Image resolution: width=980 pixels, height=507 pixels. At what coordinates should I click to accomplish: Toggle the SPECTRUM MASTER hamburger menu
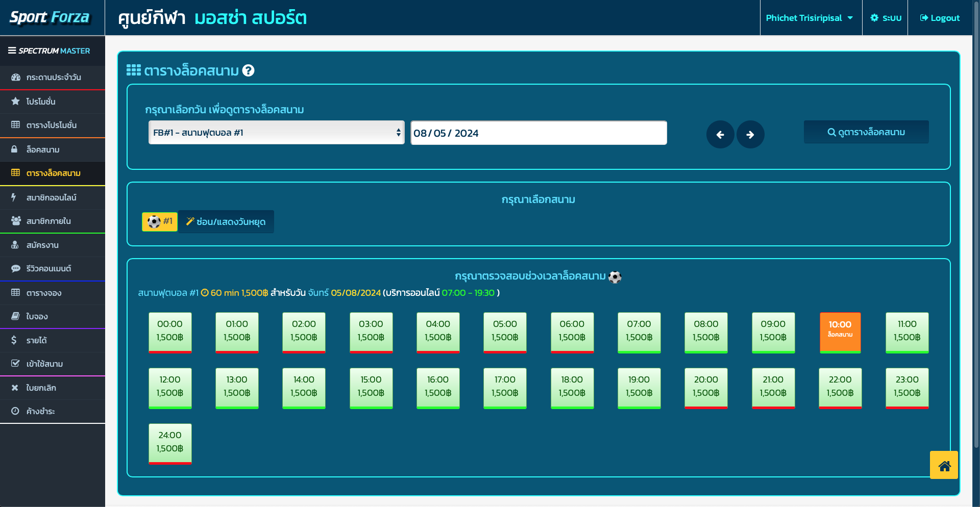click(x=12, y=50)
